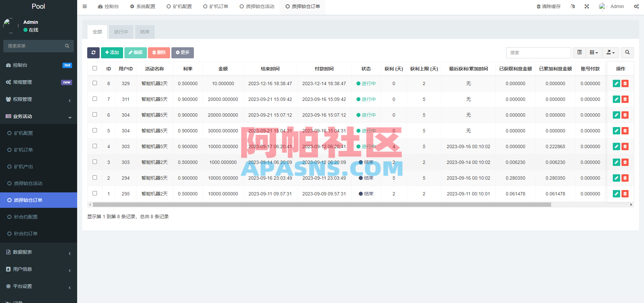Check the row checkbox for ID 5
Image resolution: width=644 pixels, height=303 pixels.
click(x=95, y=130)
